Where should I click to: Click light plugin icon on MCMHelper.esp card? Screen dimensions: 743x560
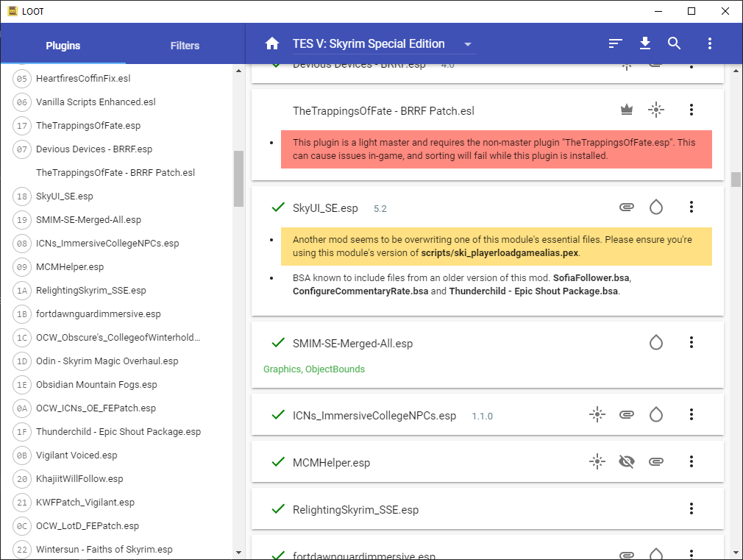pyautogui.click(x=597, y=461)
